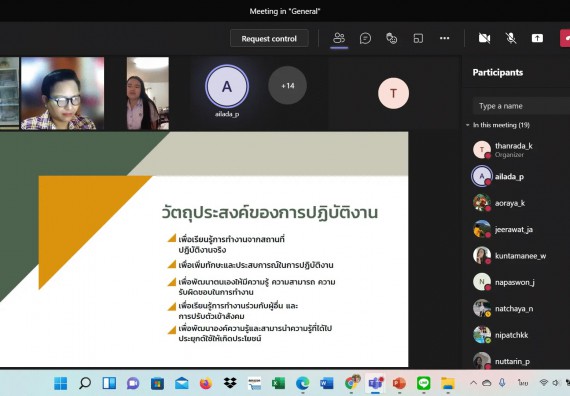This screenshot has height=396, width=570.
Task: Click thanrada_k's avatar icon
Action: pos(482,149)
